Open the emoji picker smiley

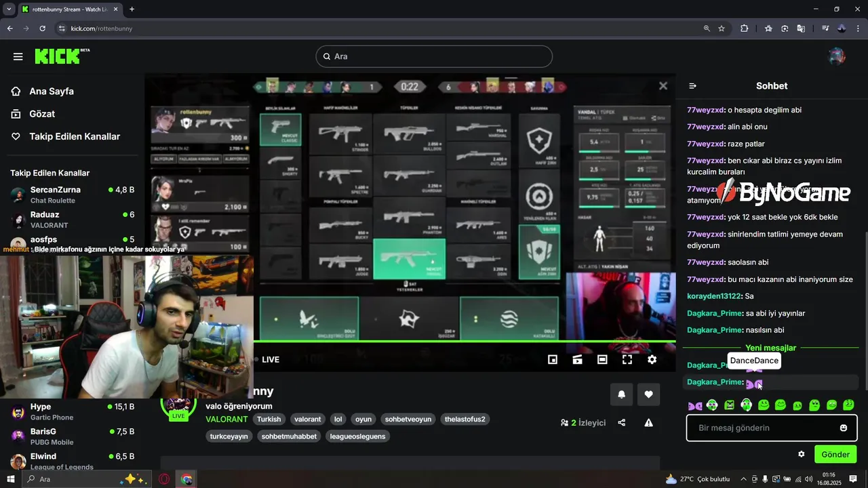point(844,428)
